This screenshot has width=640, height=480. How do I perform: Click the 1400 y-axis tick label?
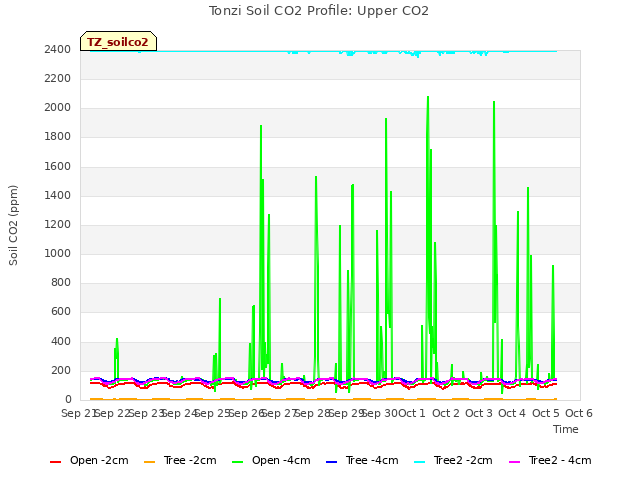tap(58, 196)
